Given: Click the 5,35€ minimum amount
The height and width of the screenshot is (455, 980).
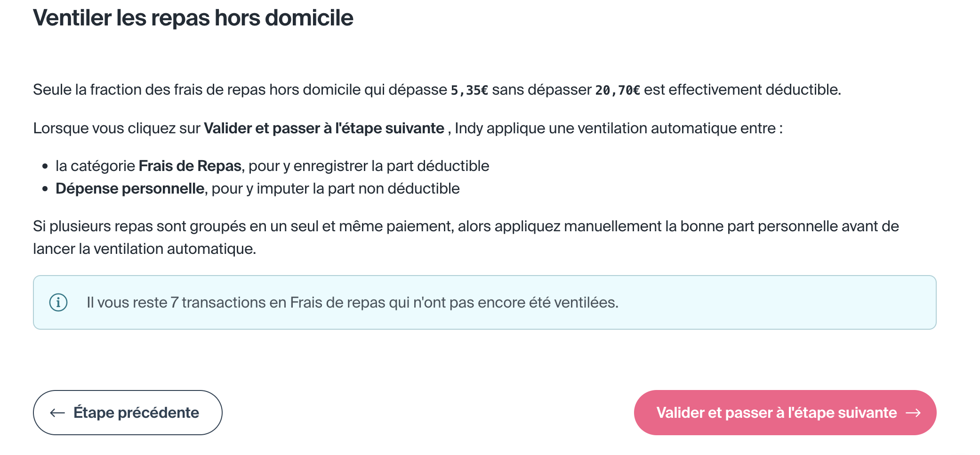Looking at the screenshot, I should pyautogui.click(x=469, y=90).
